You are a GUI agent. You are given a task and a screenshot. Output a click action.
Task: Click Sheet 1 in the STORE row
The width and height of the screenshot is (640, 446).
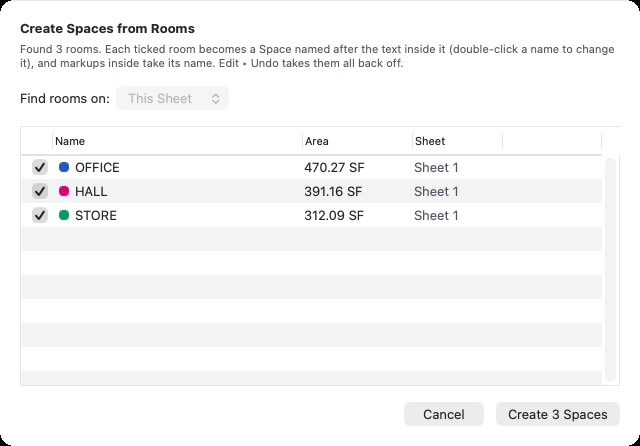[x=436, y=216]
